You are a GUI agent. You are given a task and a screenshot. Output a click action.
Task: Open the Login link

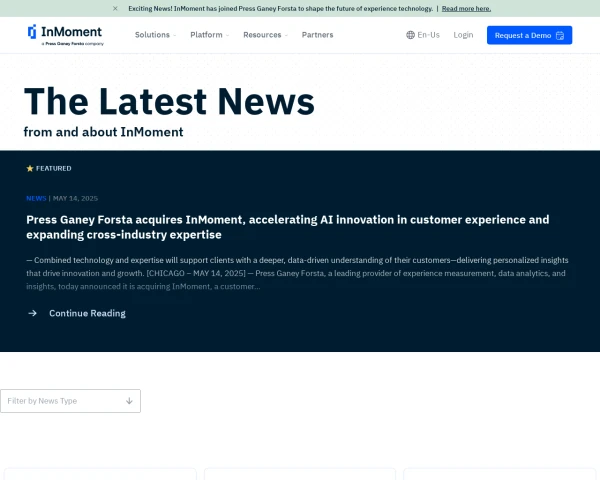click(x=463, y=35)
